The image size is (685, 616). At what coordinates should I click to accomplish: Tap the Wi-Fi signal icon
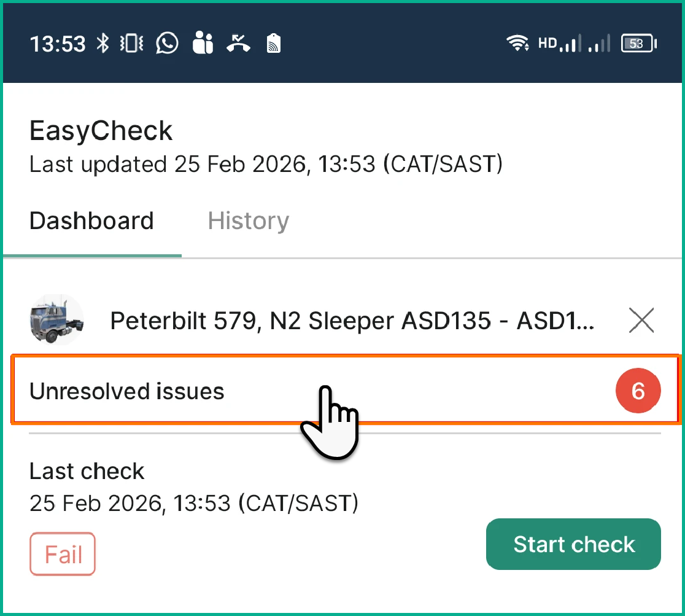pos(517,44)
